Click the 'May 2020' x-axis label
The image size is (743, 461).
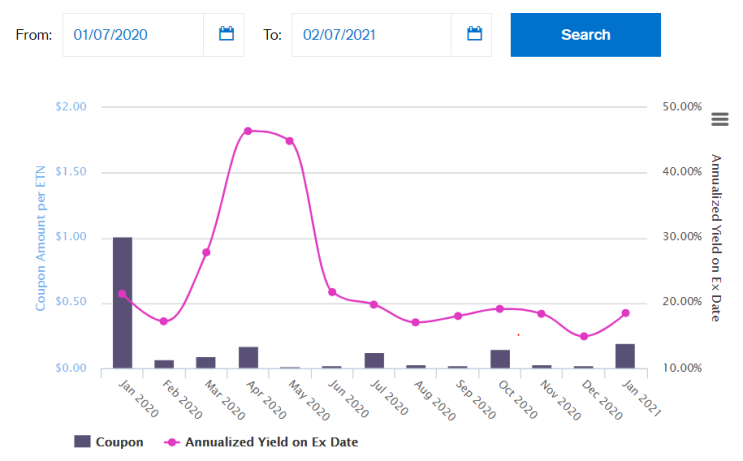coord(309,400)
